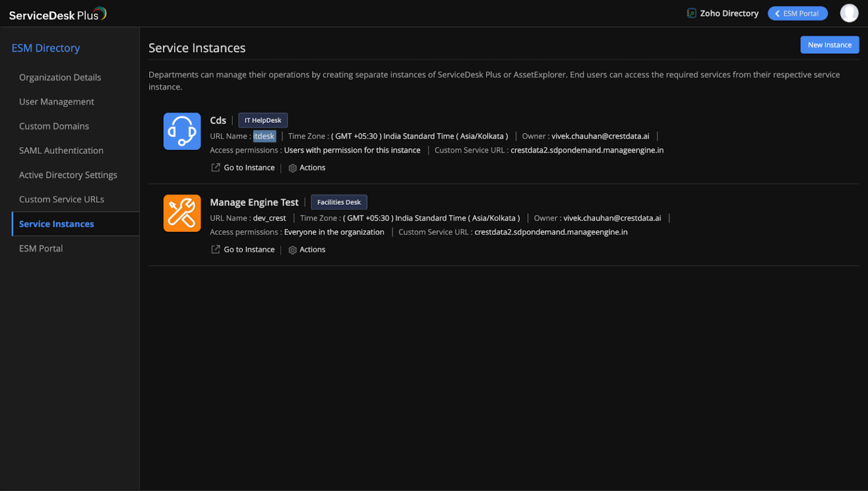Navigate to SAML Authentication
This screenshot has height=491, width=868.
(x=61, y=150)
